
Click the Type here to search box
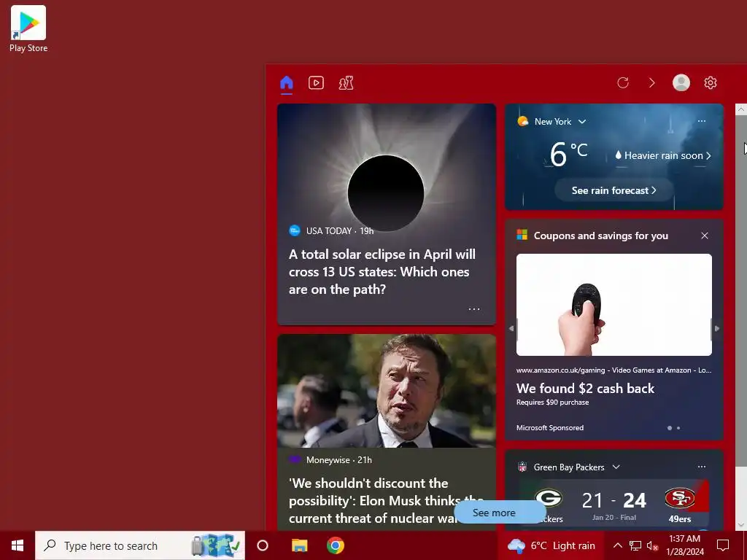coord(140,545)
